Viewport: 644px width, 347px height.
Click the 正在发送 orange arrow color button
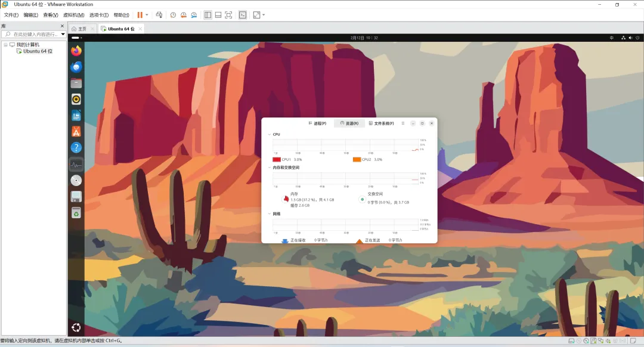tap(360, 241)
